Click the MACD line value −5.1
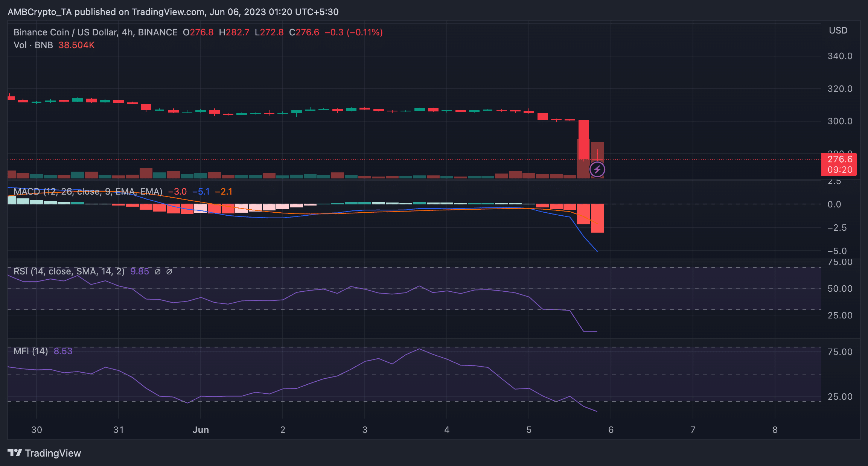 (201, 192)
